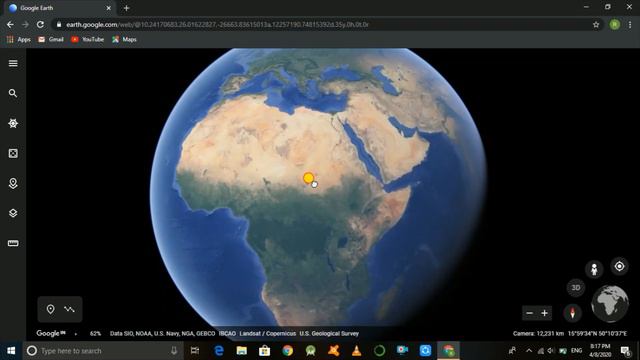Zoom in with the plus button
Viewport: 640px width, 360px height.
click(x=544, y=313)
